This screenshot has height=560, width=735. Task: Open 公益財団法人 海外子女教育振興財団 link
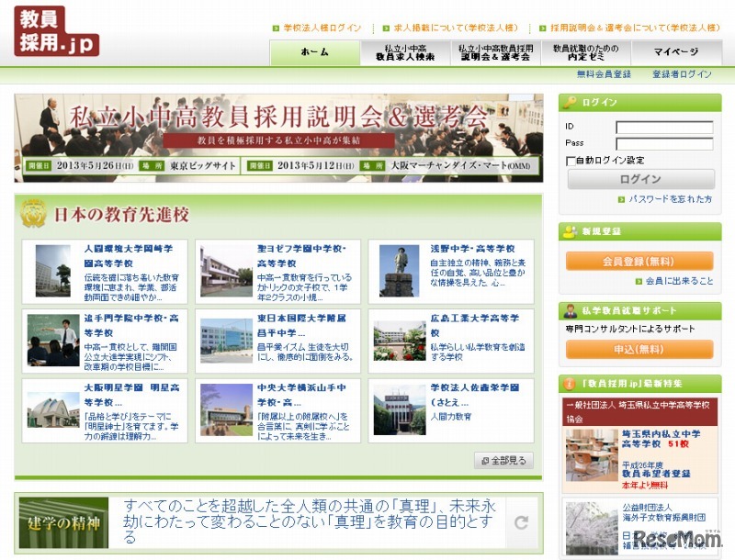(x=663, y=512)
